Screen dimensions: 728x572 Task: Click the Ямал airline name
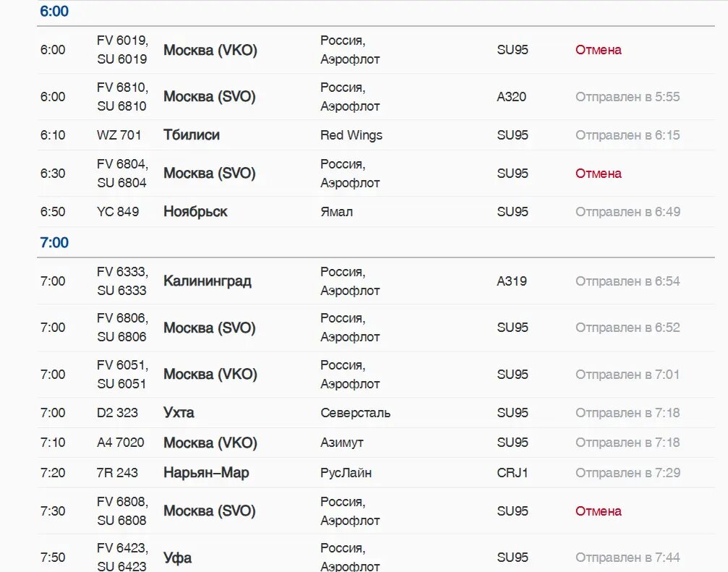(x=337, y=212)
